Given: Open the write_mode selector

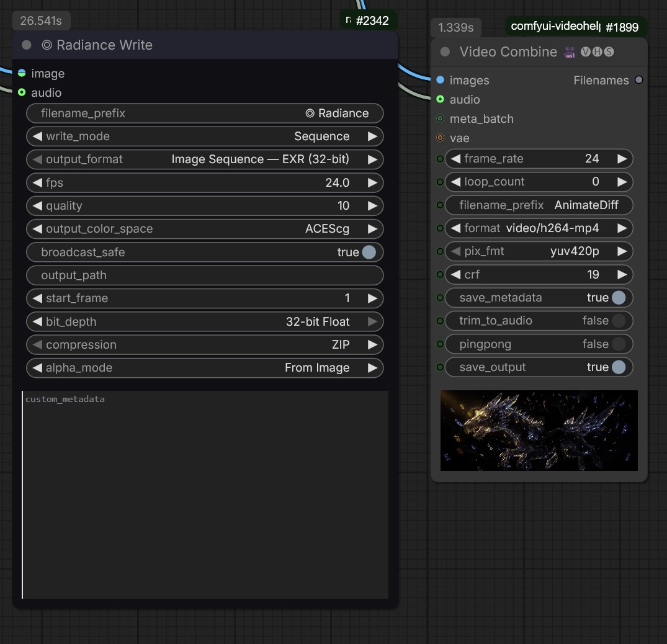Looking at the screenshot, I should 205,136.
